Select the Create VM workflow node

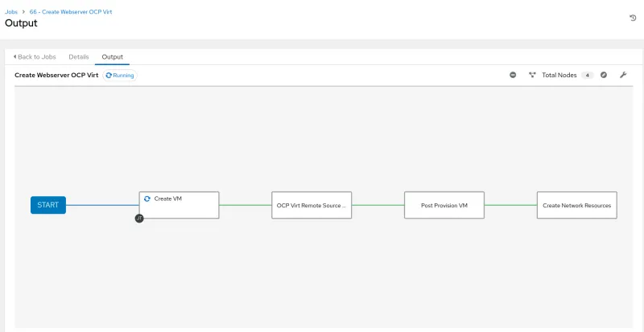(x=179, y=205)
